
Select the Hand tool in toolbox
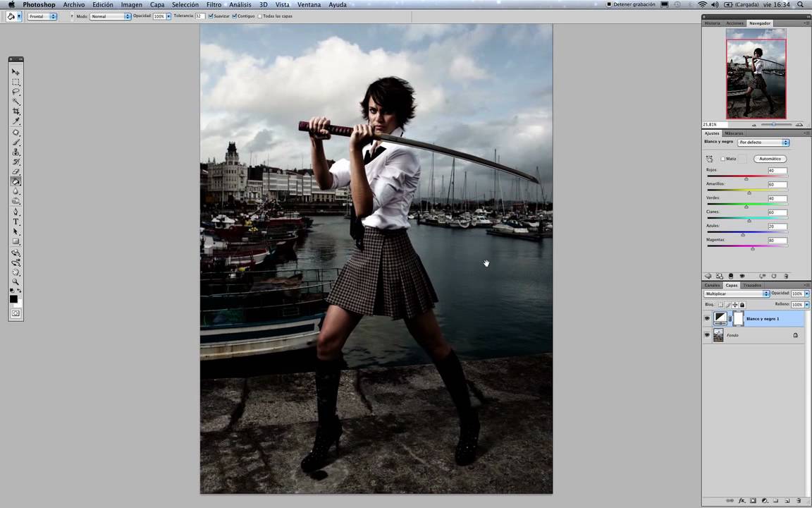[x=16, y=272]
